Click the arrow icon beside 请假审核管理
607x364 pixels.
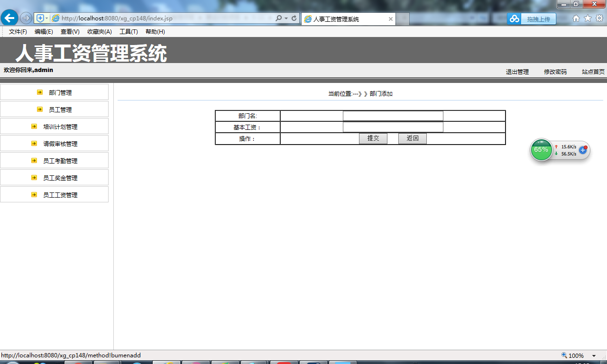coord(34,144)
